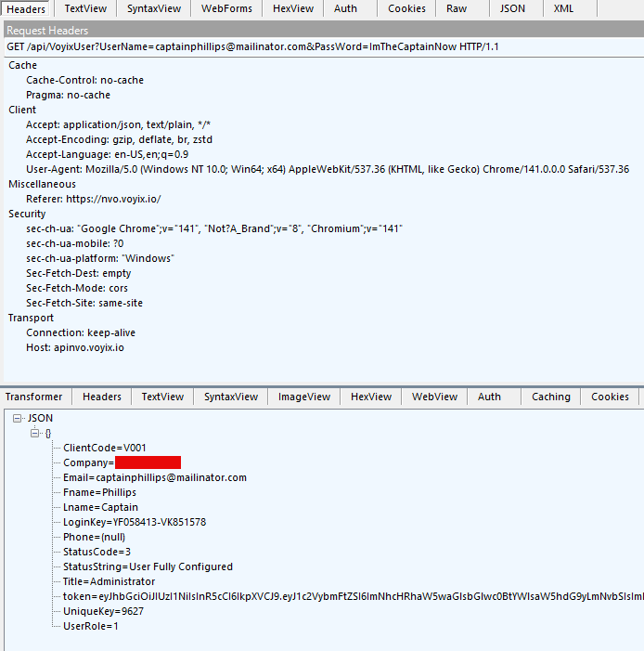The width and height of the screenshot is (644, 651).
Task: Switch to the response WebView tab
Action: coord(434,397)
